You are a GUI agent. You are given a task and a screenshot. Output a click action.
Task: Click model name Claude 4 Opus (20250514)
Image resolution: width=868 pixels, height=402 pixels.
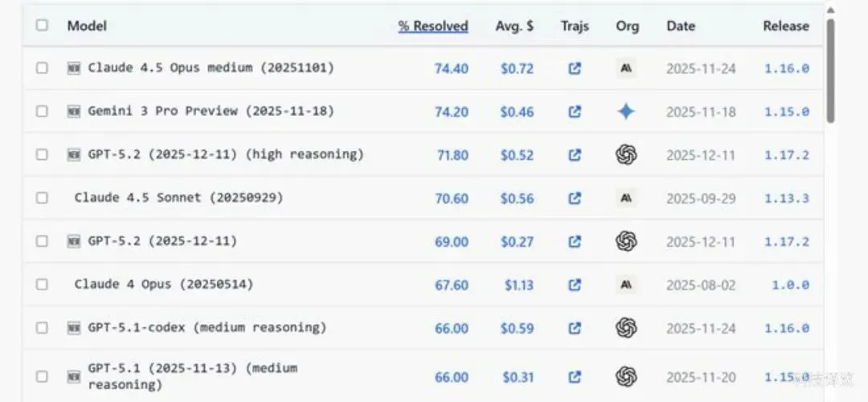tap(164, 285)
